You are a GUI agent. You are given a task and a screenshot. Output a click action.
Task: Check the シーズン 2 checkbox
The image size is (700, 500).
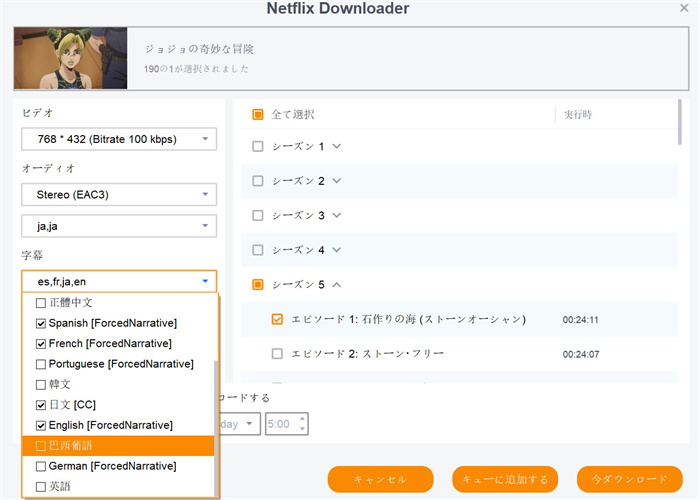point(258,181)
